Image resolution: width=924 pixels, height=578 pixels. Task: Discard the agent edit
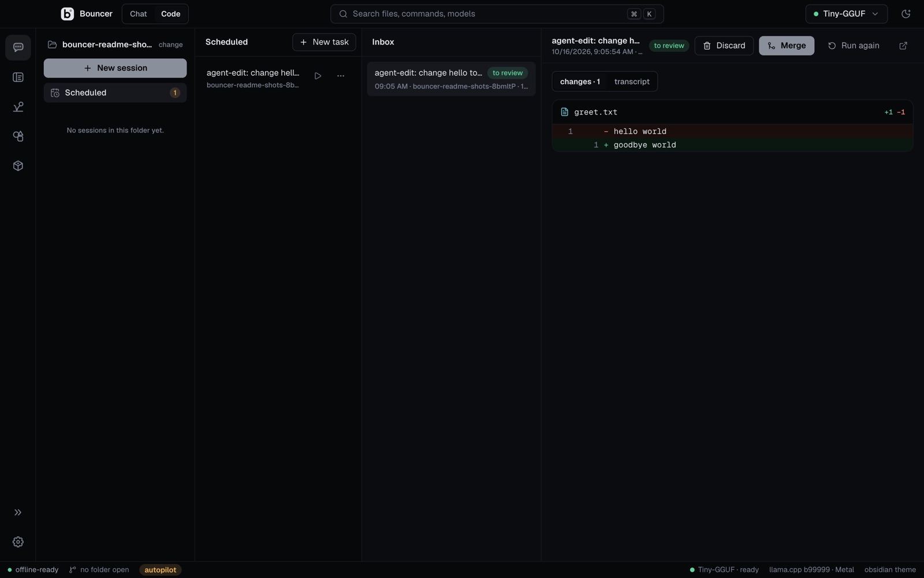[724, 46]
